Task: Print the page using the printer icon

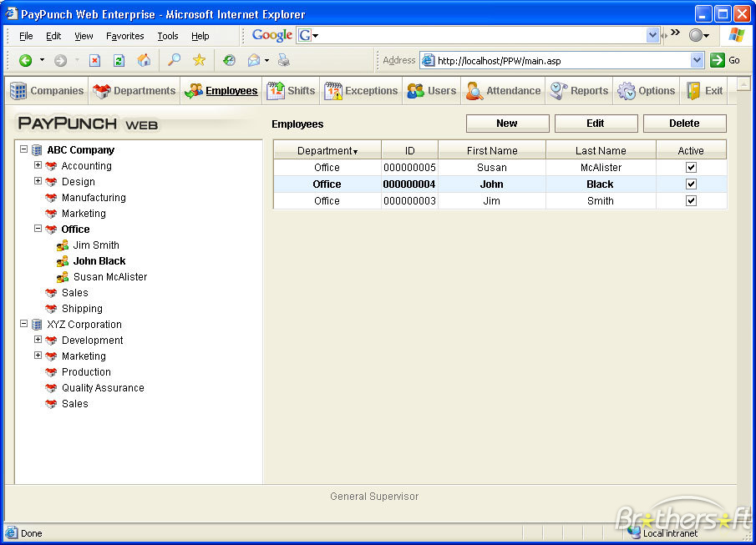Action: pyautogui.click(x=284, y=60)
